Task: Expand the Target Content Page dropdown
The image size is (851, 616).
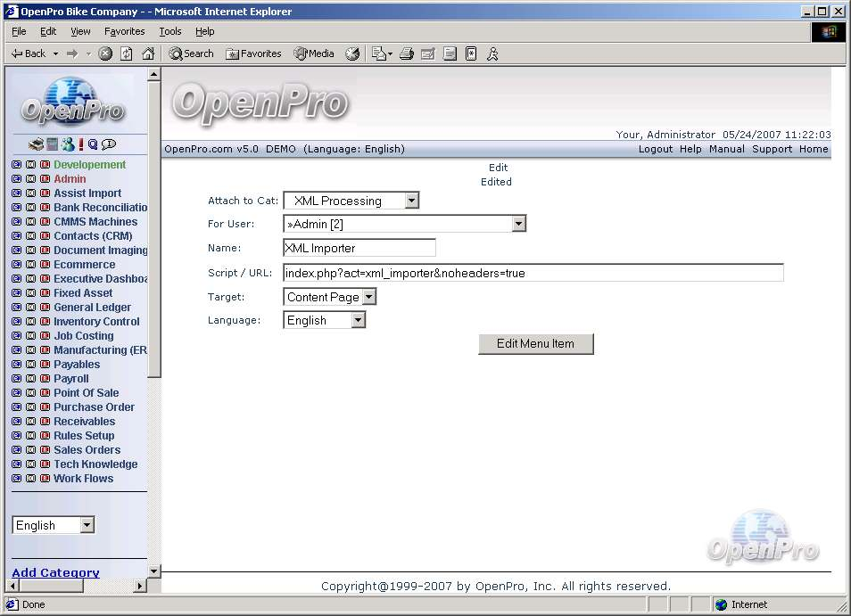Action: pyautogui.click(x=369, y=298)
